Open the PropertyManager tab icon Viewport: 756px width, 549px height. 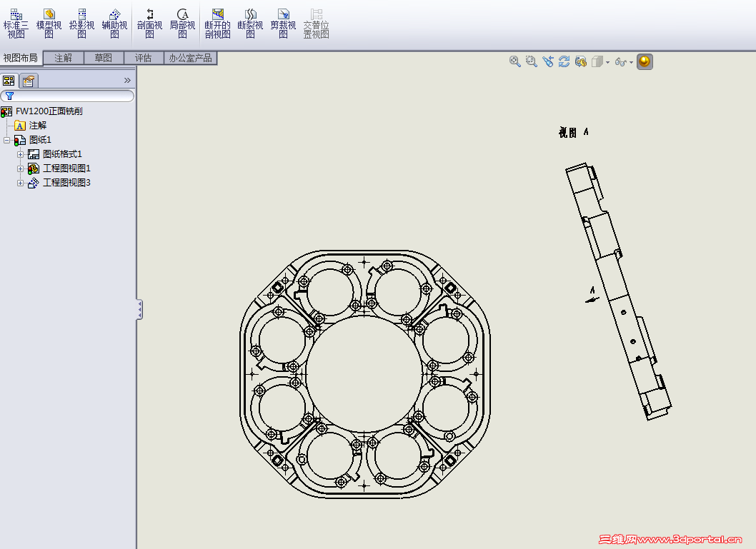pyautogui.click(x=29, y=81)
